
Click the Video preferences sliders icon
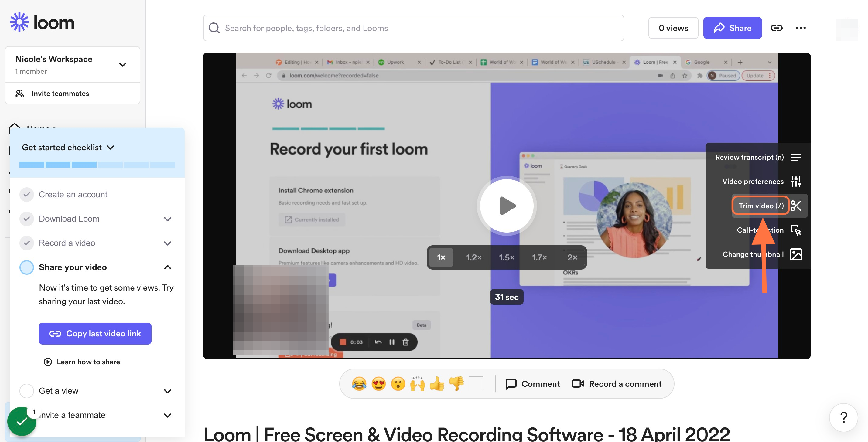(x=796, y=182)
